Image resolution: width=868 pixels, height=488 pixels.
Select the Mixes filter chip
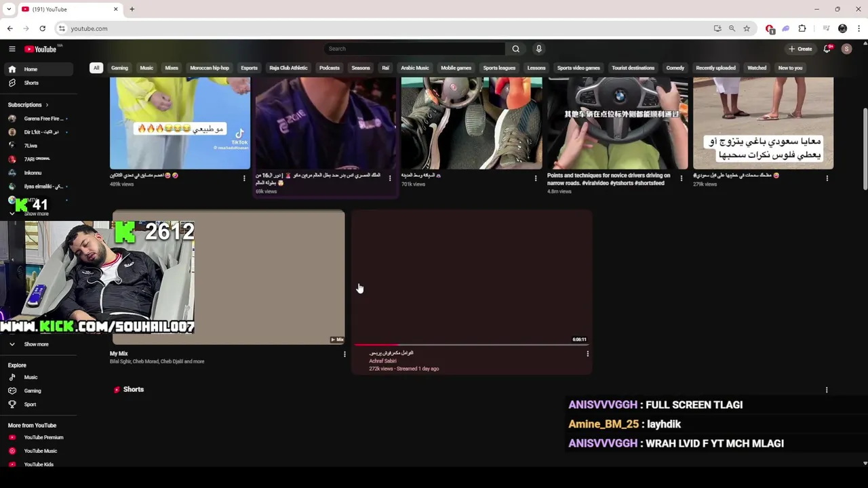[172, 68]
